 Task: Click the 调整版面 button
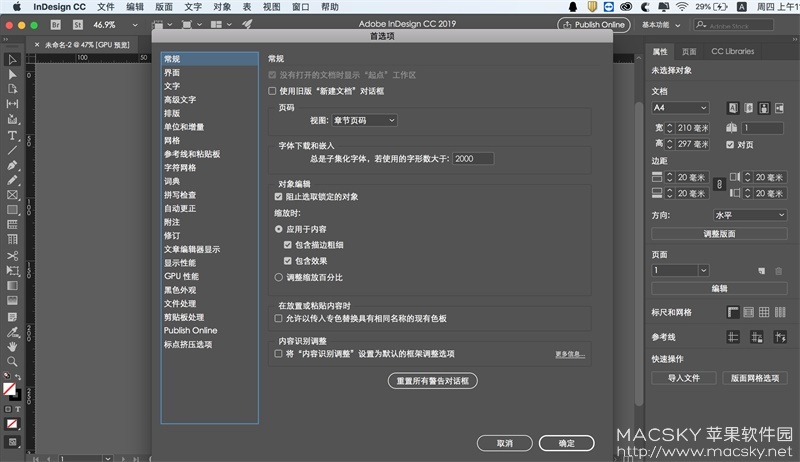(x=719, y=234)
